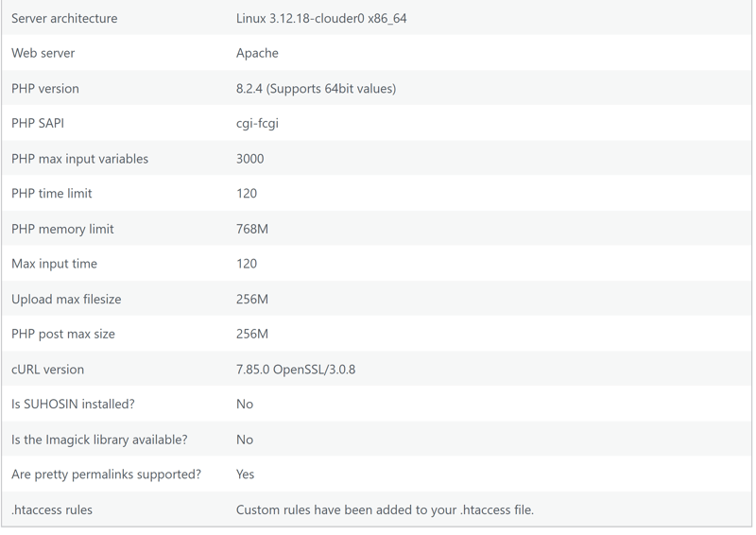Select the Imagick library available No value
Viewport: 756px width, 535px height.
[x=245, y=440]
